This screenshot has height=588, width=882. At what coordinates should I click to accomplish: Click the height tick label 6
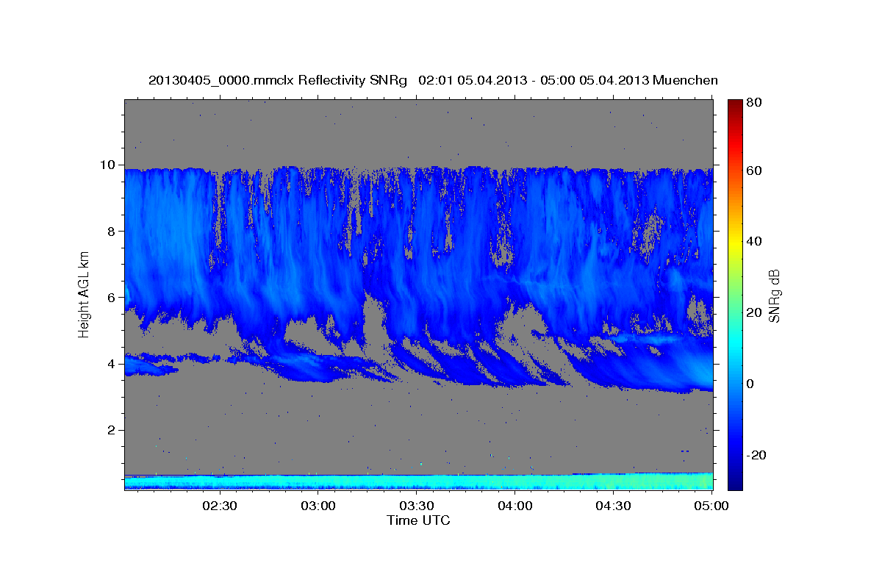pyautogui.click(x=112, y=298)
